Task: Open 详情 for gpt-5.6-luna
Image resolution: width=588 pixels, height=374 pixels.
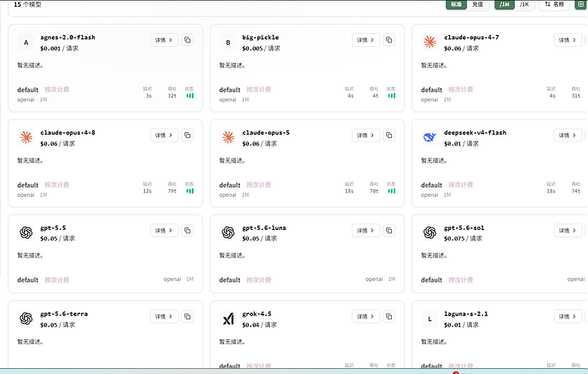Action: pos(366,230)
